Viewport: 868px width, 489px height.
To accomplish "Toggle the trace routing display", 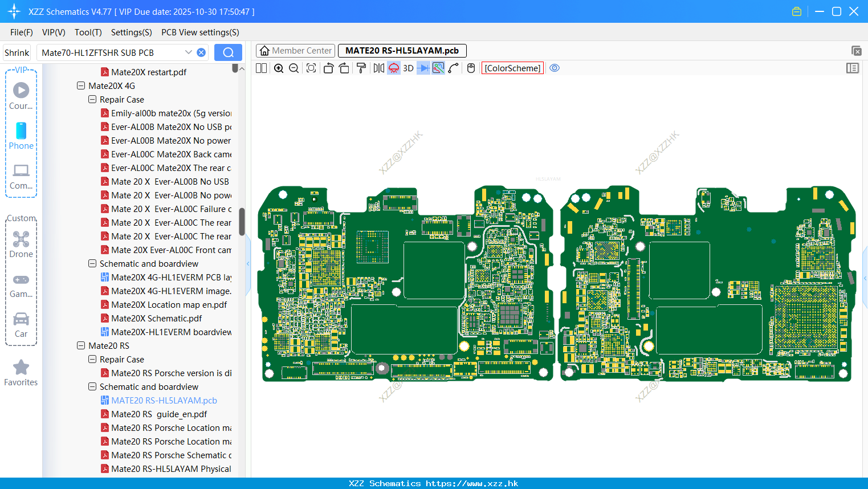I will 438,68.
